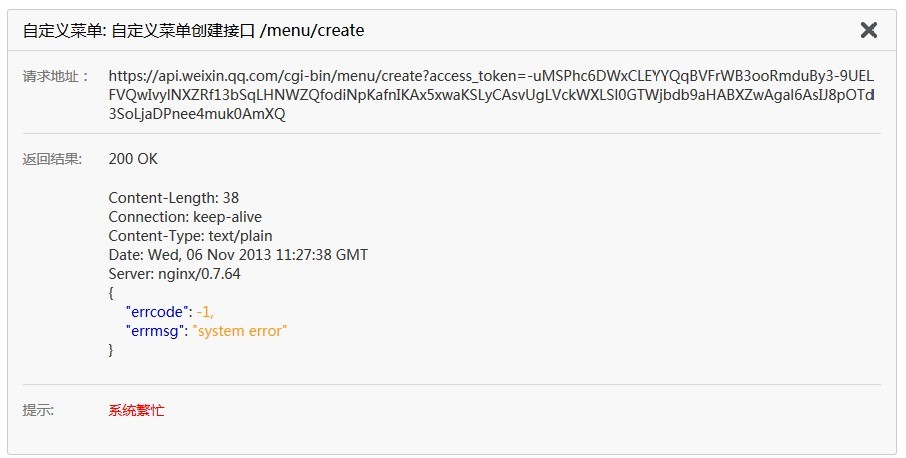Click the opening brace of the JSON
The image size is (906, 458).
pyautogui.click(x=111, y=293)
